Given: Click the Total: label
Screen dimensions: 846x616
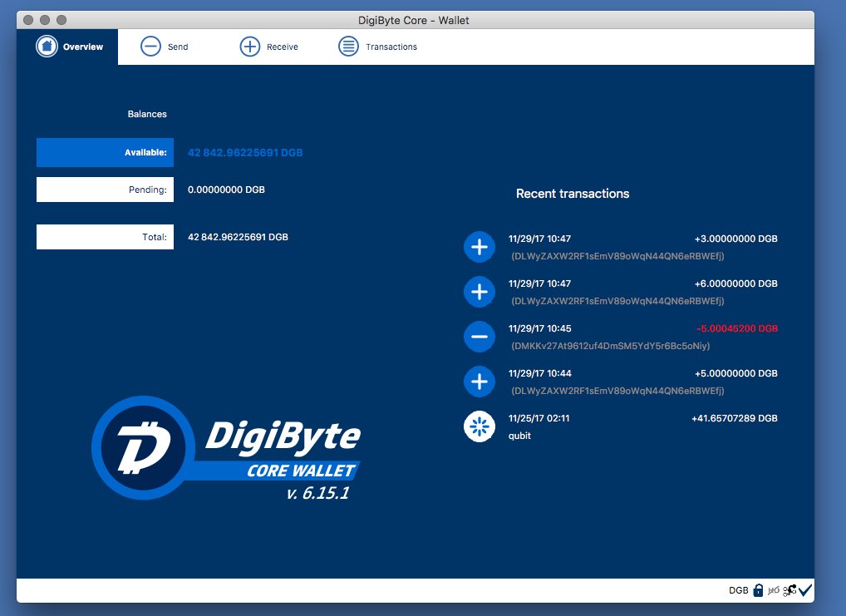Looking at the screenshot, I should [106, 237].
